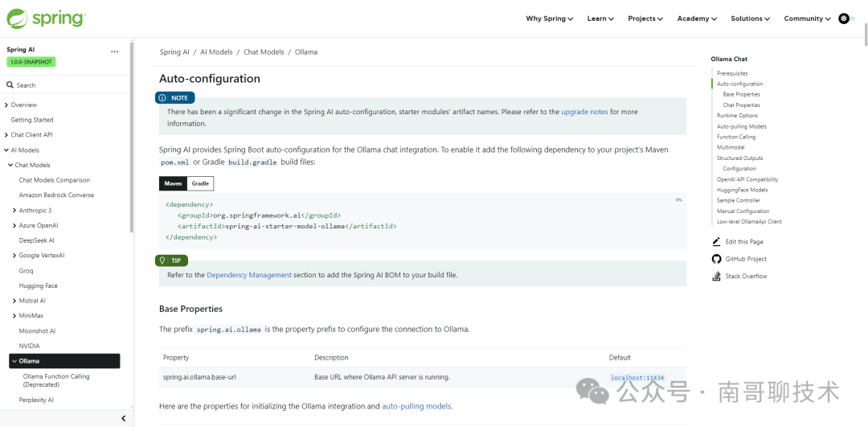Open the Solutions dropdown menu
The width and height of the screenshot is (868, 427).
[x=750, y=18]
